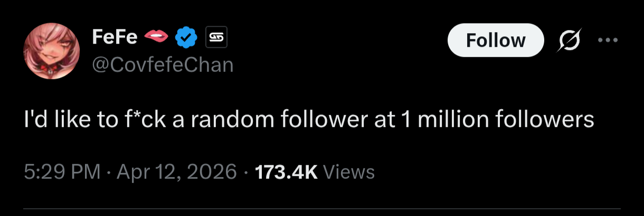Open FeFe's profile avatar picture

51,52
